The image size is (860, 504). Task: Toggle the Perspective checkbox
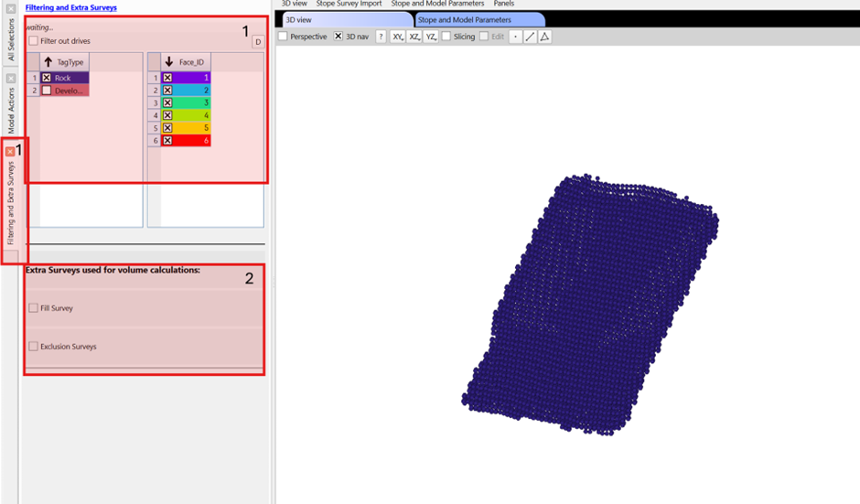pyautogui.click(x=283, y=37)
